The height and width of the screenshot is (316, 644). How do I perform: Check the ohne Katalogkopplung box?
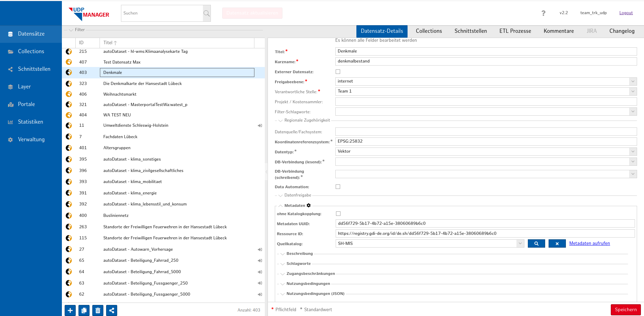(x=338, y=214)
